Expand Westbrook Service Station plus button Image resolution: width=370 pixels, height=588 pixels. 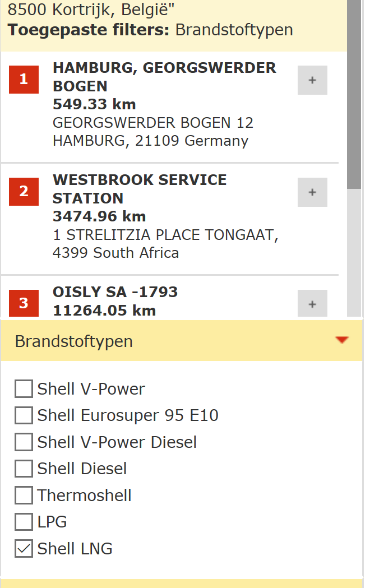tap(312, 192)
